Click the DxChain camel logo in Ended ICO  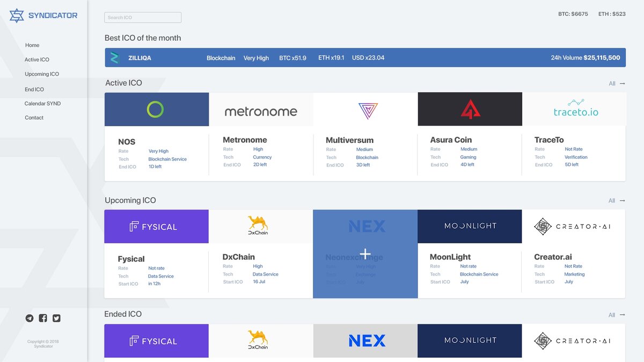pyautogui.click(x=258, y=340)
